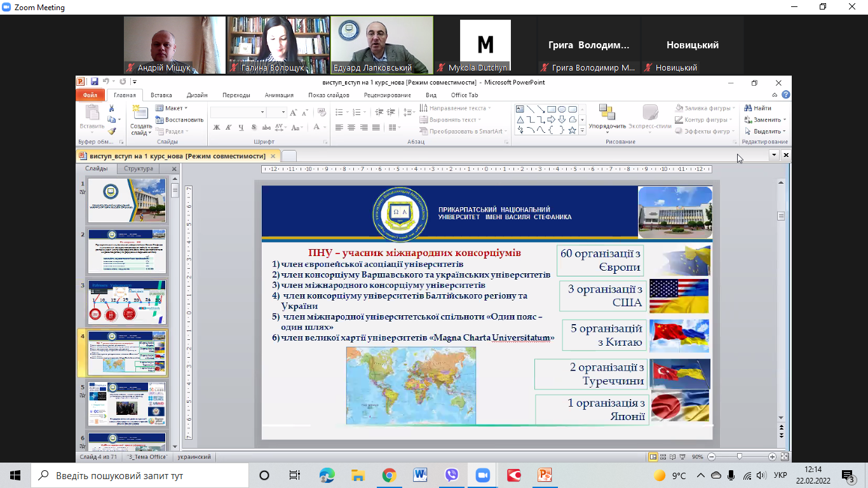868x488 pixels.
Task: Pick the star shape in shapes gallery
Action: 572,130
